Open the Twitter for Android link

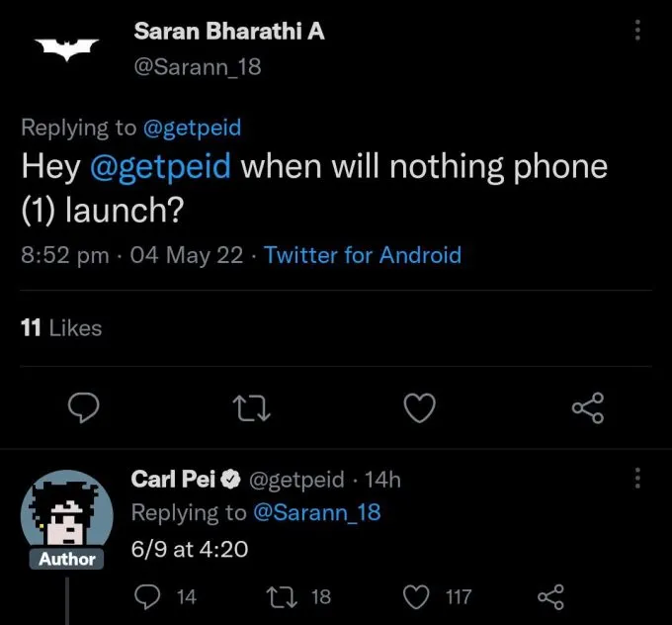pos(363,254)
